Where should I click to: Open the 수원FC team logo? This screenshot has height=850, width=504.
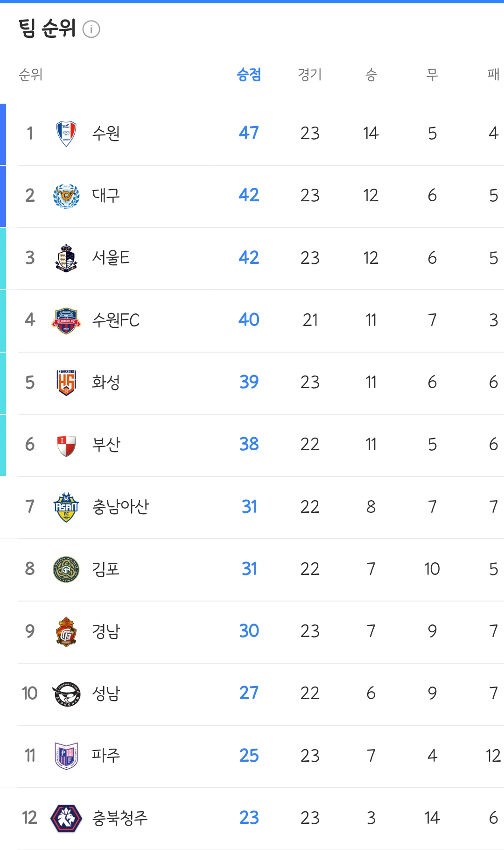tap(66, 320)
